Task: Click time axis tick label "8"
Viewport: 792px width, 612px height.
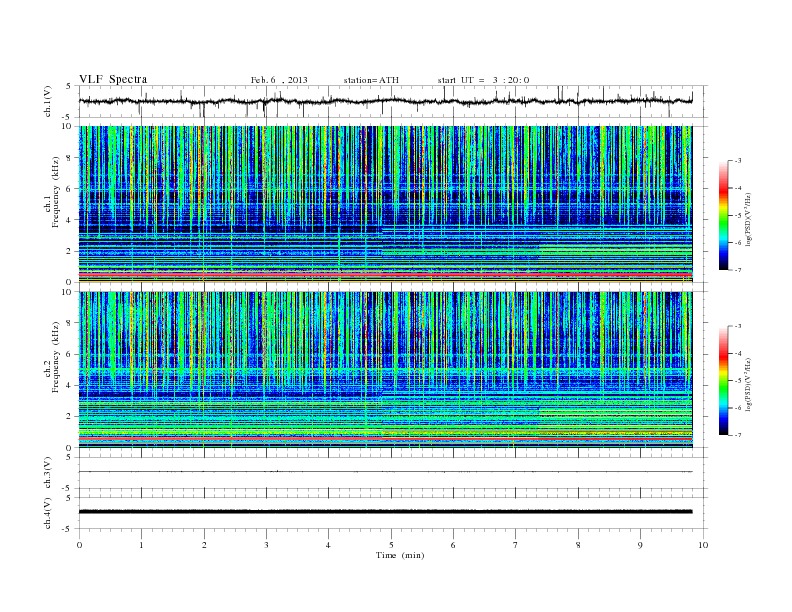Action: [x=578, y=545]
